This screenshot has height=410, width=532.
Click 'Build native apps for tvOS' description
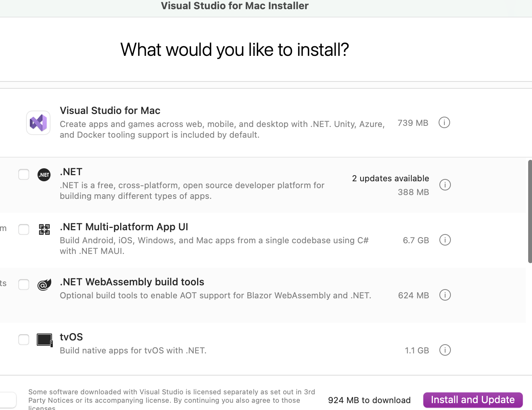133,350
